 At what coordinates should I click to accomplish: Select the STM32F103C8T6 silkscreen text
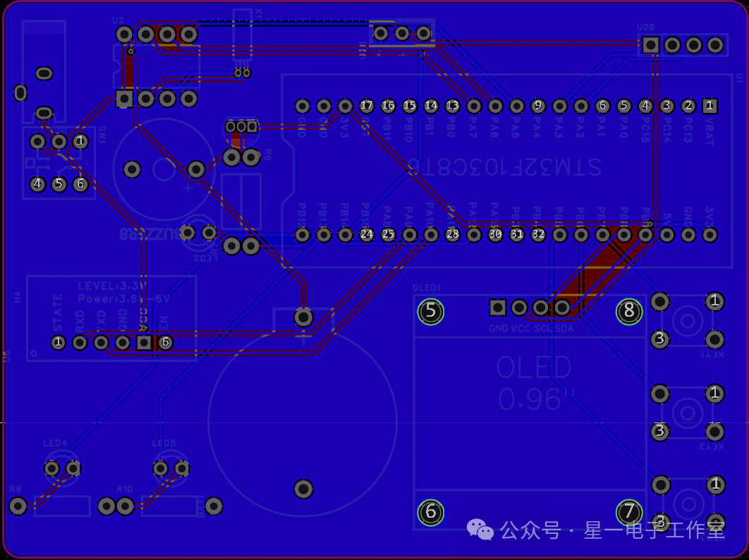tap(504, 167)
